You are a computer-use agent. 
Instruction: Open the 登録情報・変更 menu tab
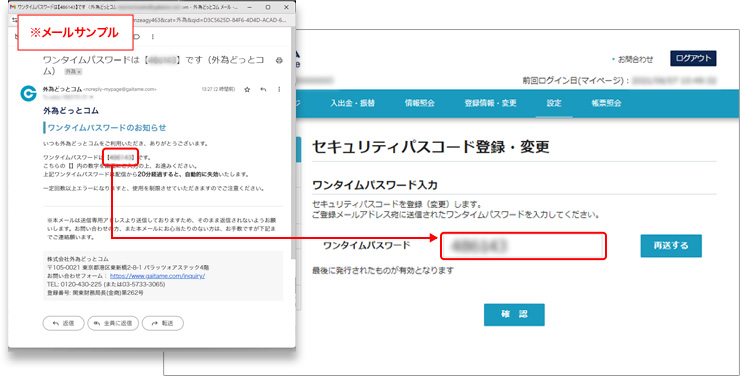(490, 103)
